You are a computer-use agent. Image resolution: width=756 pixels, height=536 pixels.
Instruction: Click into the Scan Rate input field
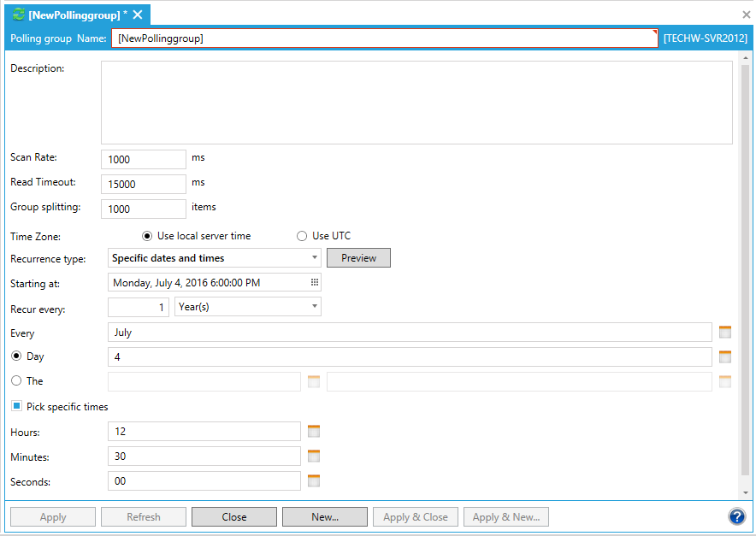pyautogui.click(x=144, y=160)
